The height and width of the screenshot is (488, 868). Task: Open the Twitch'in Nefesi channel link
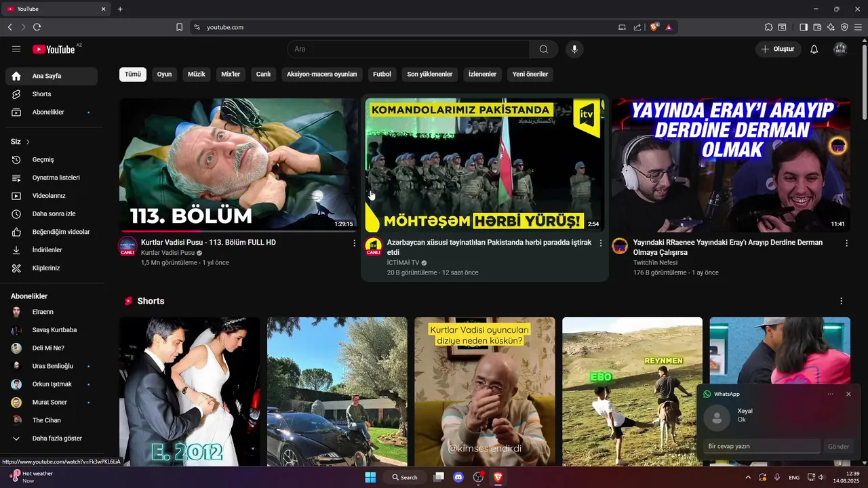click(x=655, y=263)
